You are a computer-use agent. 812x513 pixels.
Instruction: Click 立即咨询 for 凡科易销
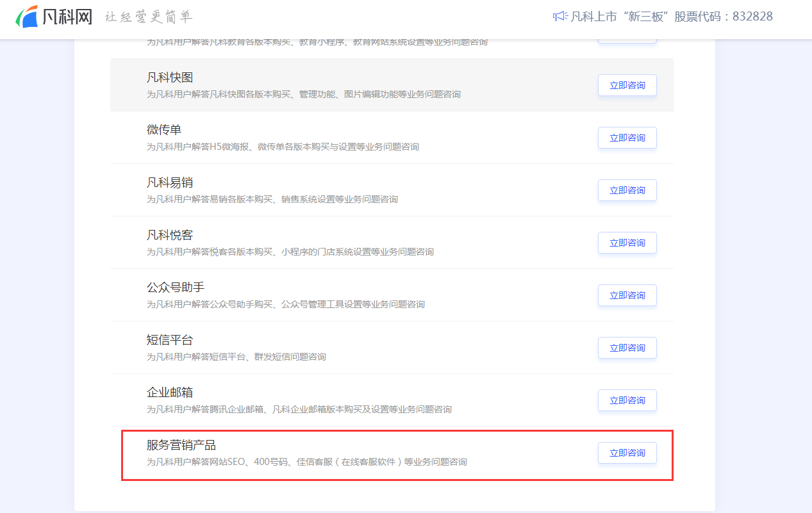click(627, 190)
